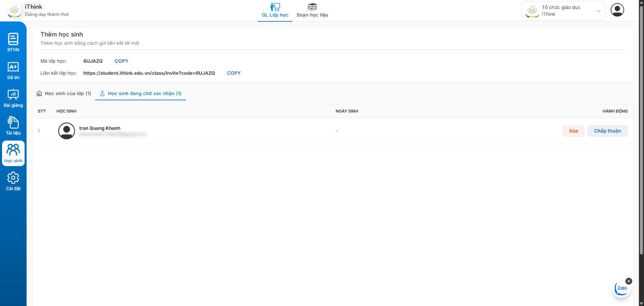The image size is (644, 306).
Task: Switch to QL Lớp học tab
Action: click(x=275, y=11)
